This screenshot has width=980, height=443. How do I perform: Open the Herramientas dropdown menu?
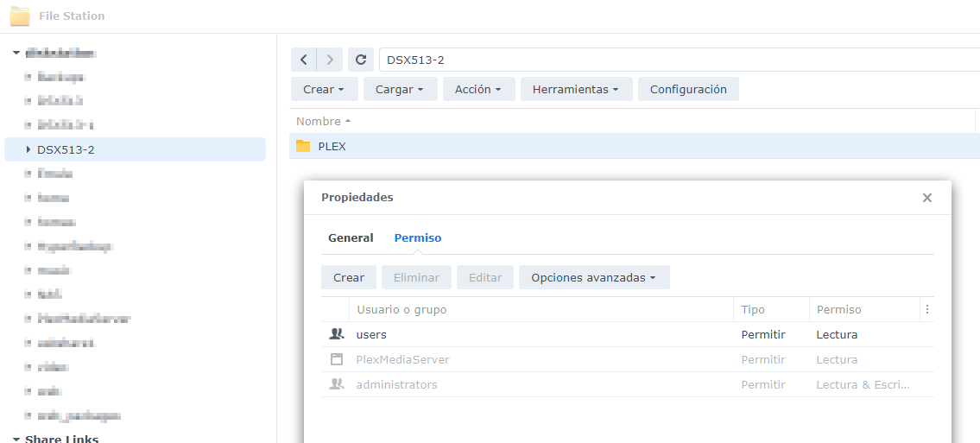click(576, 89)
